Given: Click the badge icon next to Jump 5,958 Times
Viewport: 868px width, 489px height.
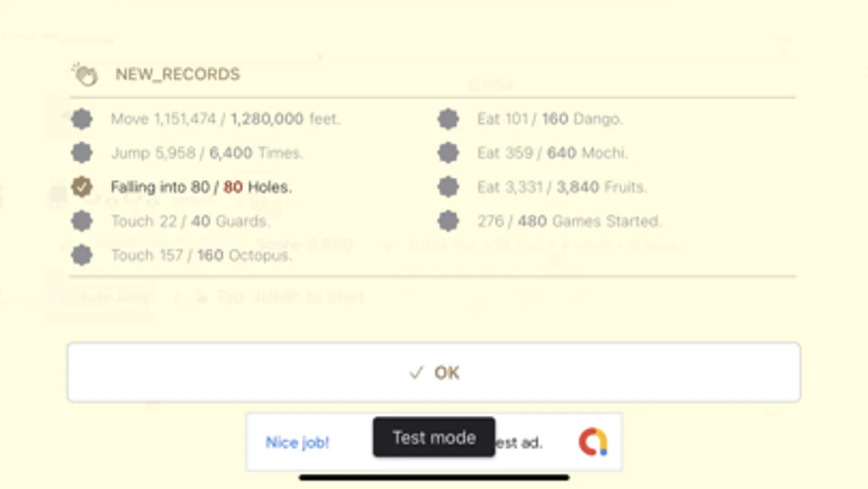Looking at the screenshot, I should [81, 153].
